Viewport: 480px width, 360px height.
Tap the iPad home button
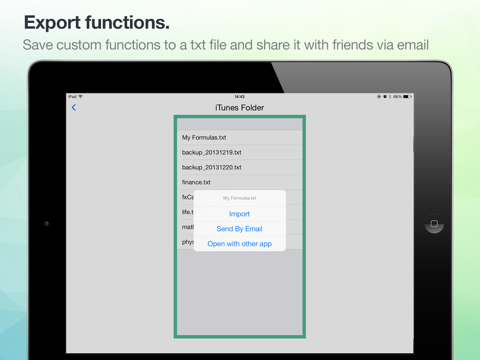pos(434,223)
